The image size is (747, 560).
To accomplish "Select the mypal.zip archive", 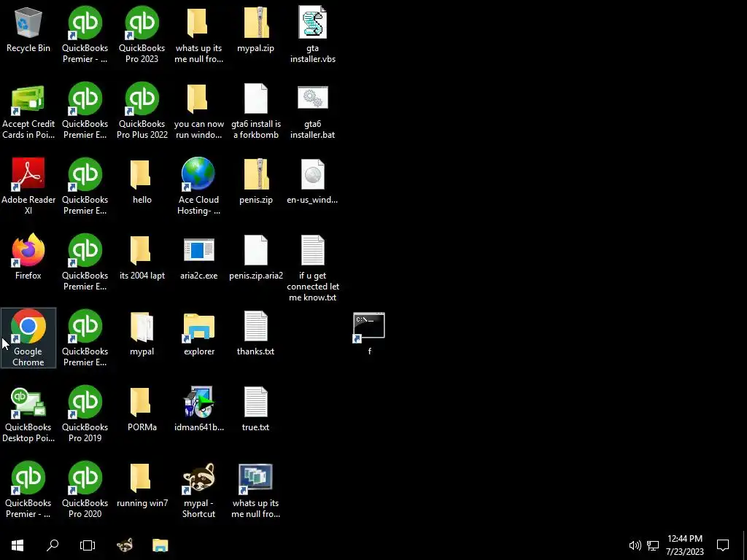I will [x=255, y=29].
